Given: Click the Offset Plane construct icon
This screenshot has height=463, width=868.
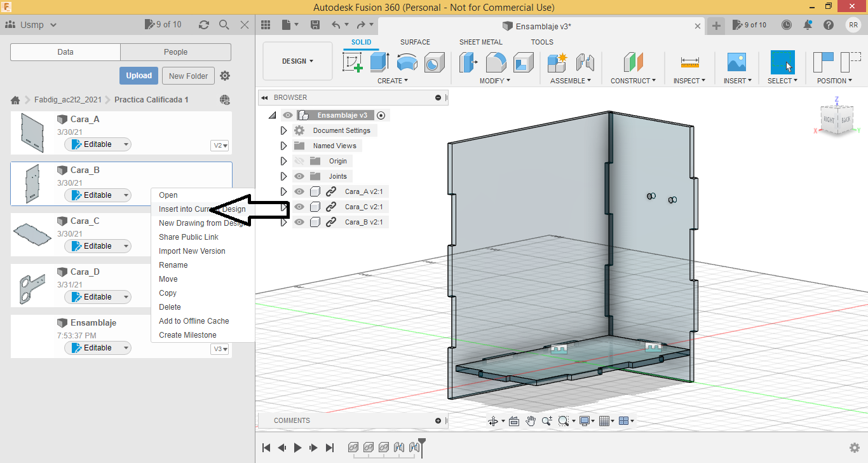Looking at the screenshot, I should tap(633, 63).
